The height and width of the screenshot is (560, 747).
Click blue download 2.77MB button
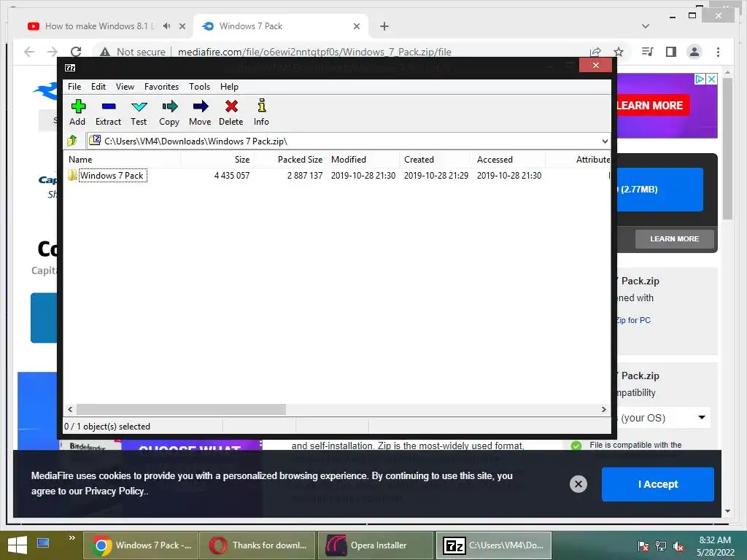pyautogui.click(x=659, y=189)
